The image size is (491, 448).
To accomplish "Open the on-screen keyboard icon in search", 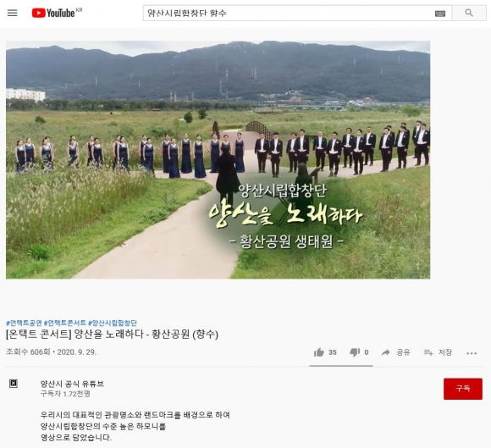I will pyautogui.click(x=440, y=14).
